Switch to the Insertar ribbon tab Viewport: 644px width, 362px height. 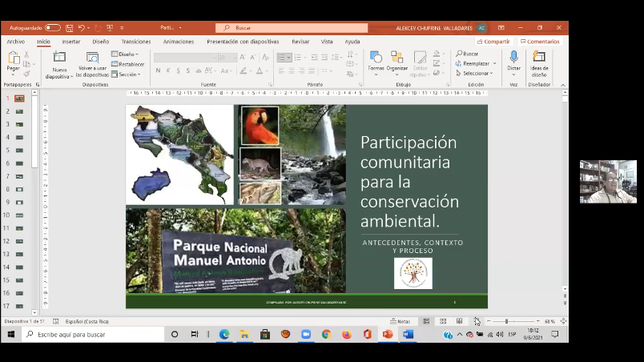click(x=70, y=42)
